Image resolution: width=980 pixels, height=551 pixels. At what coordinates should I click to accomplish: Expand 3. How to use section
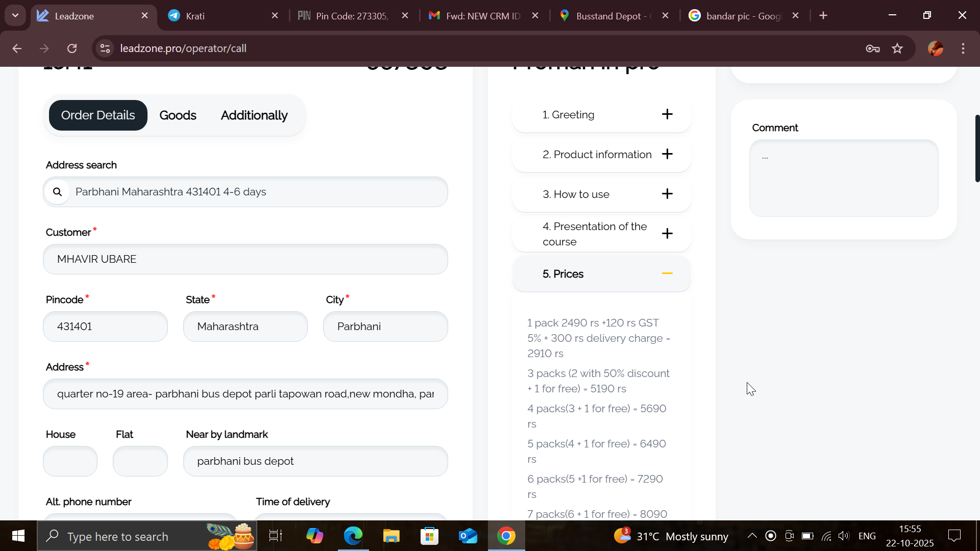coord(667,194)
